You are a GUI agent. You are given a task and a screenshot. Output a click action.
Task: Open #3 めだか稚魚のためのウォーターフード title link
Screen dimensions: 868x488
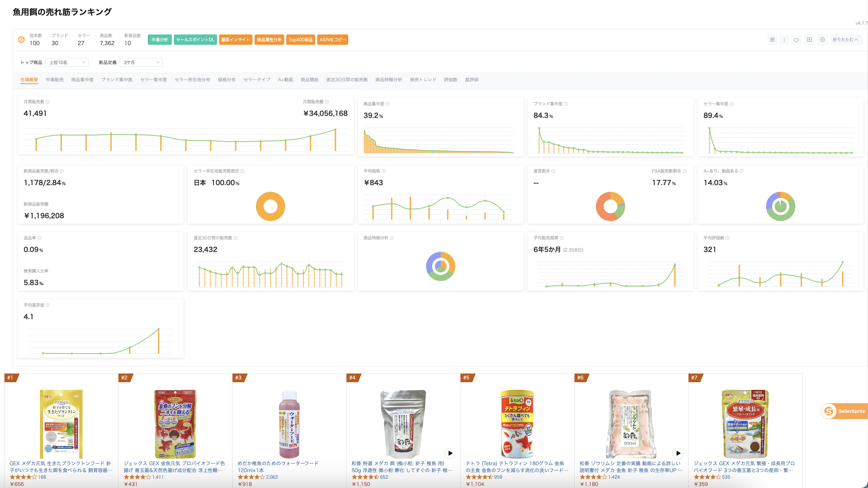(x=278, y=467)
